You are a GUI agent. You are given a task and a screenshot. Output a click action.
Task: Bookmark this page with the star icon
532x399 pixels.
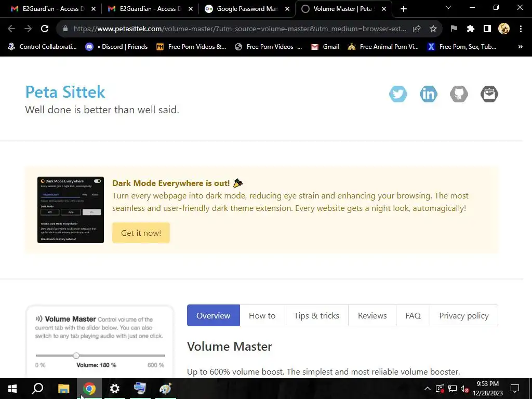pyautogui.click(x=433, y=29)
